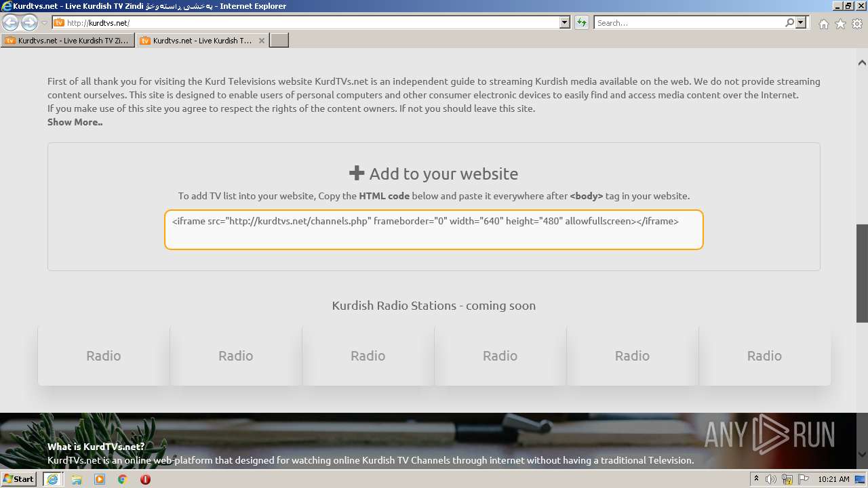This screenshot has width=868, height=488.
Task: Launch the media player taskbar icon
Action: (x=100, y=479)
